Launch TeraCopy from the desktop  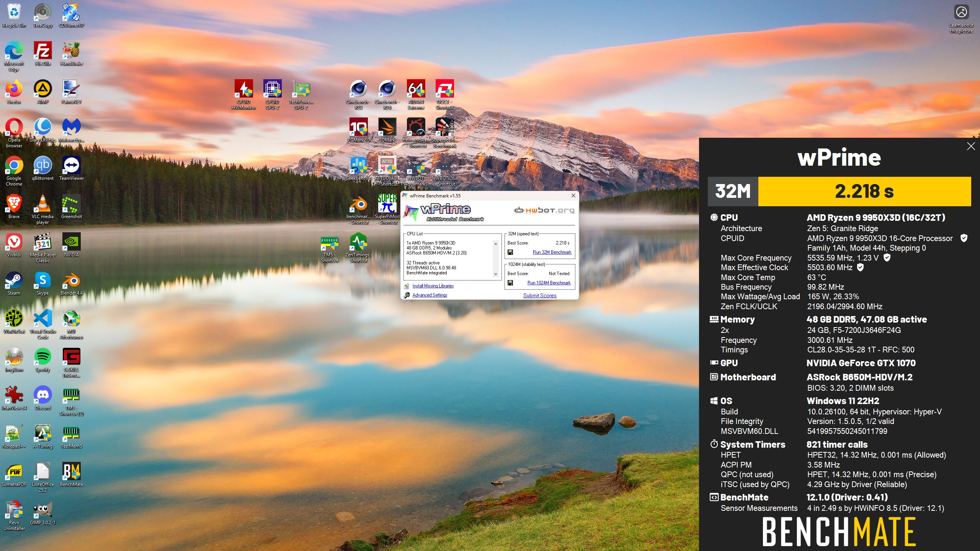tap(43, 15)
